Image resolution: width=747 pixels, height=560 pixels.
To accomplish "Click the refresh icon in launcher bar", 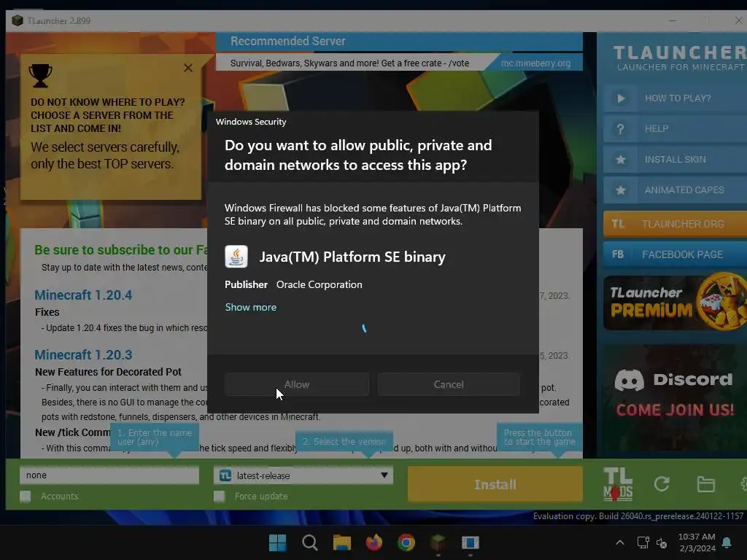I will coord(662,484).
